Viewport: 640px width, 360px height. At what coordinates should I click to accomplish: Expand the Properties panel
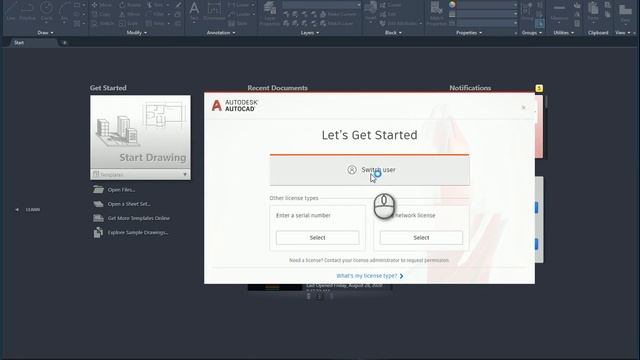pos(469,33)
